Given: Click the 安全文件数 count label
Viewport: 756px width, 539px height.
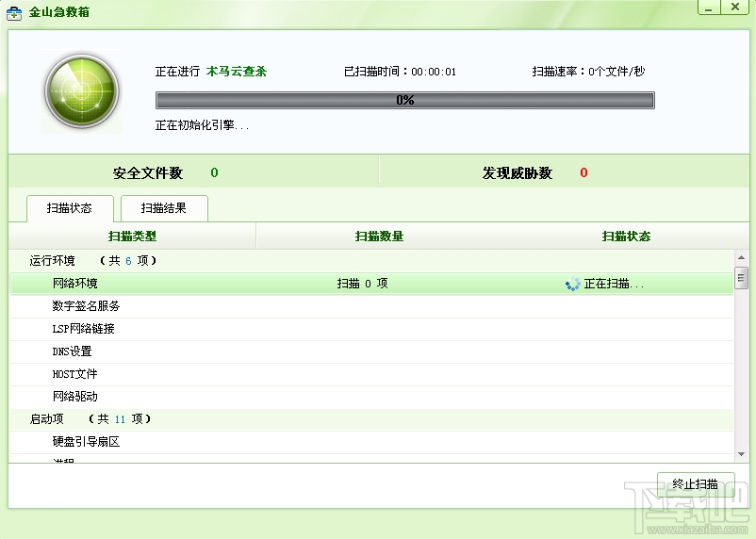Looking at the screenshot, I should (148, 173).
